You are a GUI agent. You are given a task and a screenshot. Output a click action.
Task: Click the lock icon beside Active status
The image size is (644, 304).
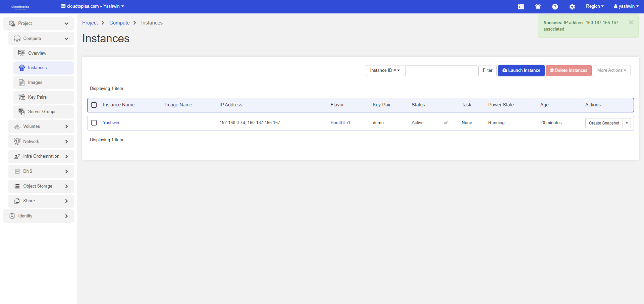446,123
